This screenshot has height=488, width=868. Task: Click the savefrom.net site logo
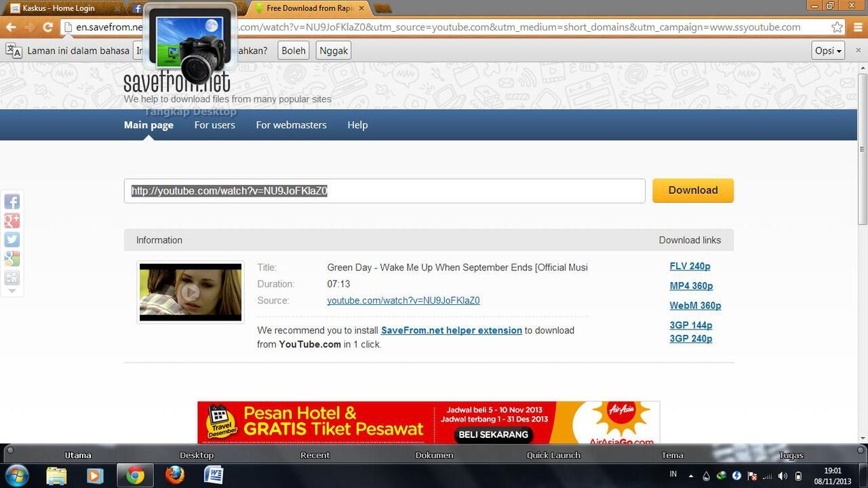coord(177,83)
